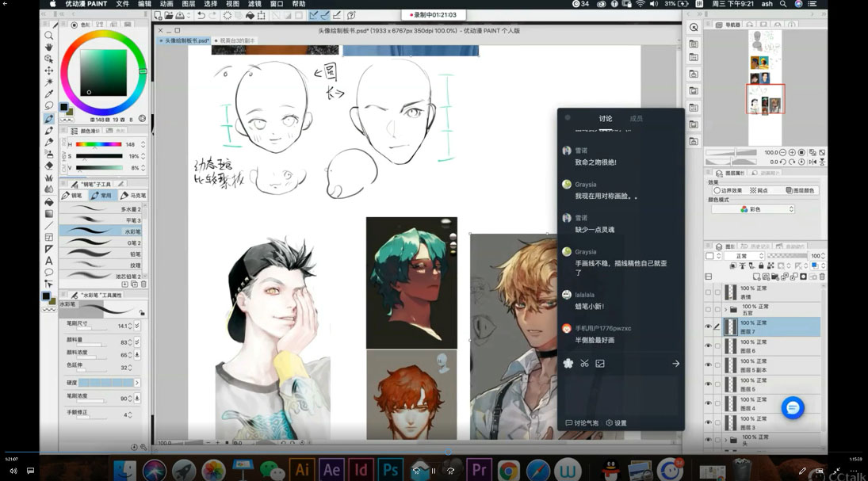Switch to the 马克笔 sub tool tab
The width and height of the screenshot is (868, 481).
tap(133, 196)
